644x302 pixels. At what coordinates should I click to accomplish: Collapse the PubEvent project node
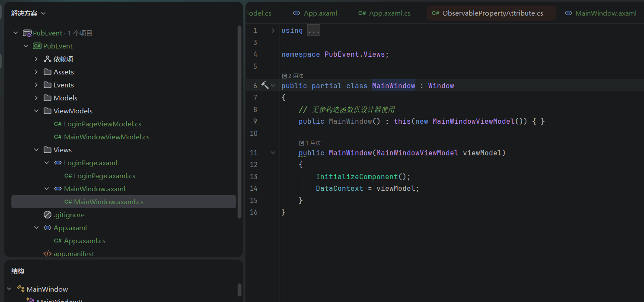point(26,46)
